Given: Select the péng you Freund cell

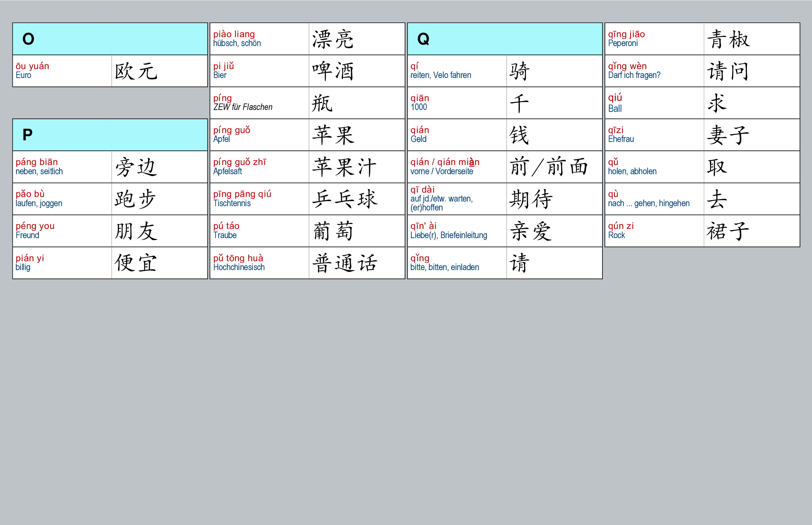Looking at the screenshot, I should click(x=62, y=231).
